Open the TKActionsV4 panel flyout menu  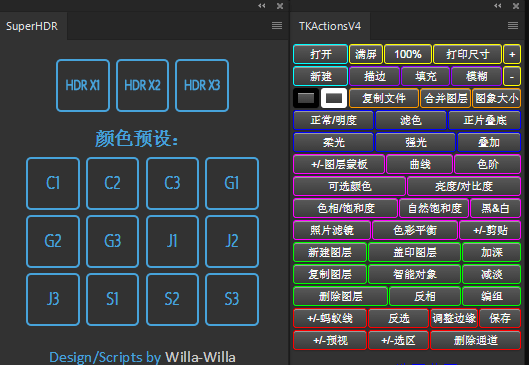[513, 26]
